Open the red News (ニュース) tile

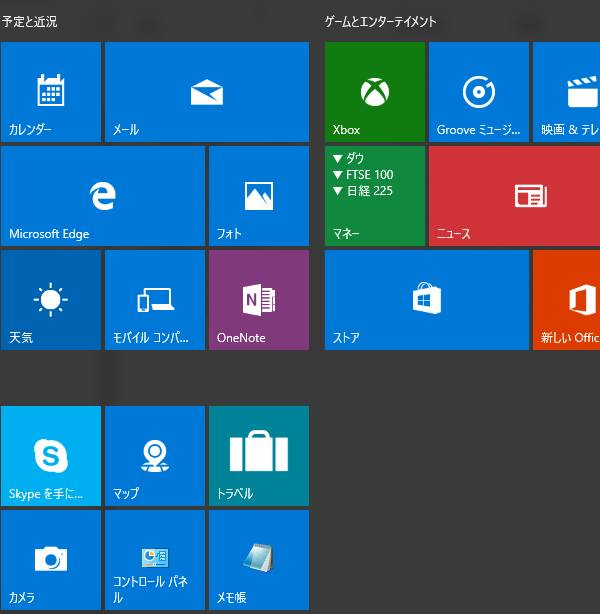pyautogui.click(x=514, y=196)
